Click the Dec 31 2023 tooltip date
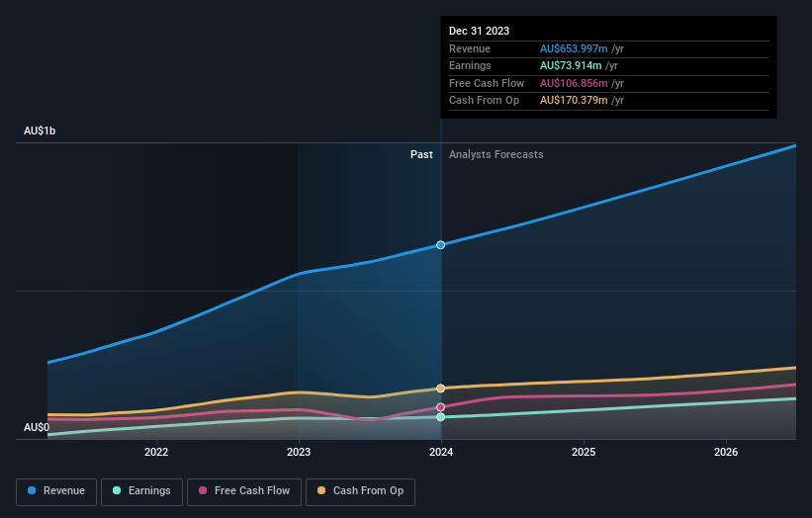 pos(479,31)
